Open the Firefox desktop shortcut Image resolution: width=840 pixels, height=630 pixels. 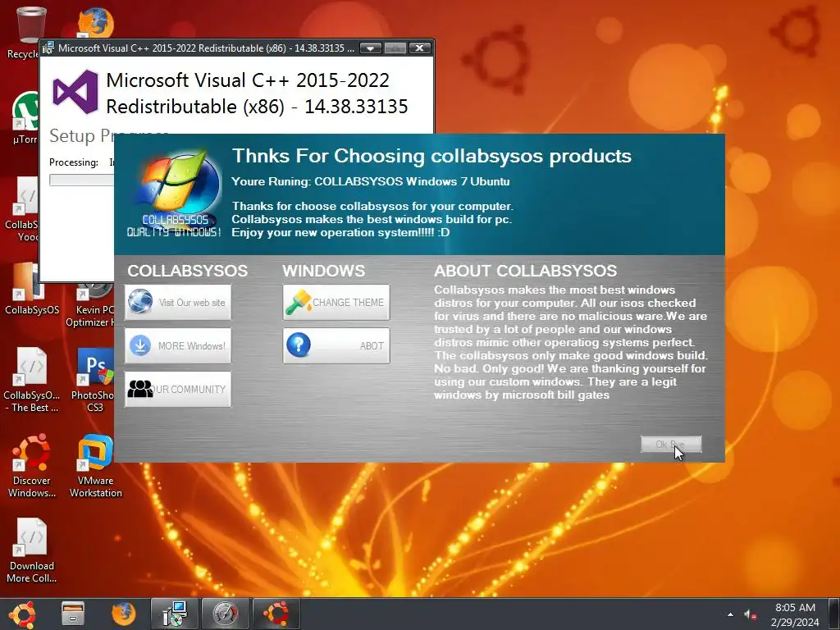(x=96, y=22)
